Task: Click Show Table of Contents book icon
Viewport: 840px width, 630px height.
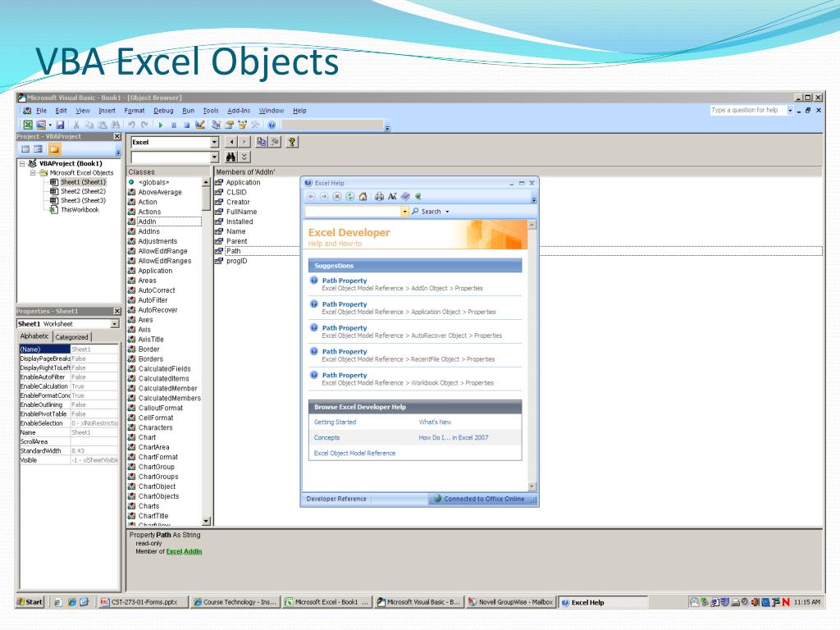Action: (x=405, y=197)
